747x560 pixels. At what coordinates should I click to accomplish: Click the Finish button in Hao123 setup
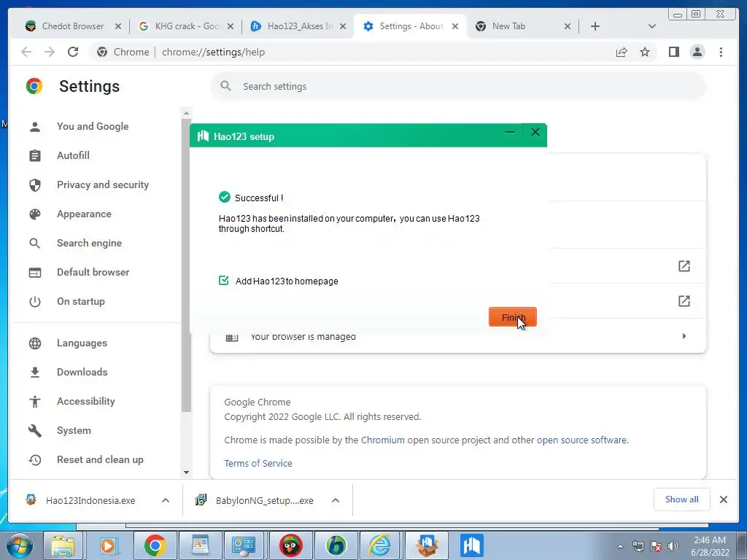pyautogui.click(x=513, y=317)
